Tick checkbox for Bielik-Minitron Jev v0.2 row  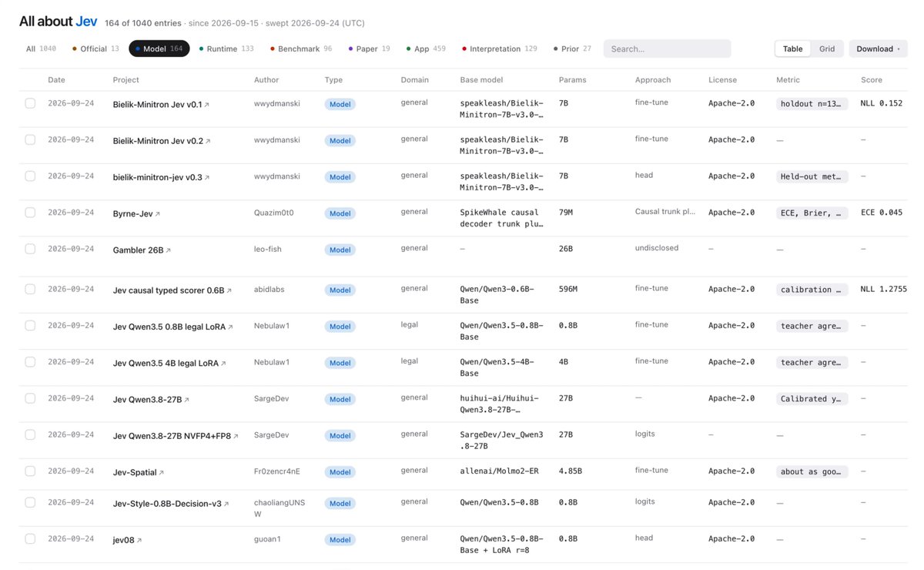30,139
